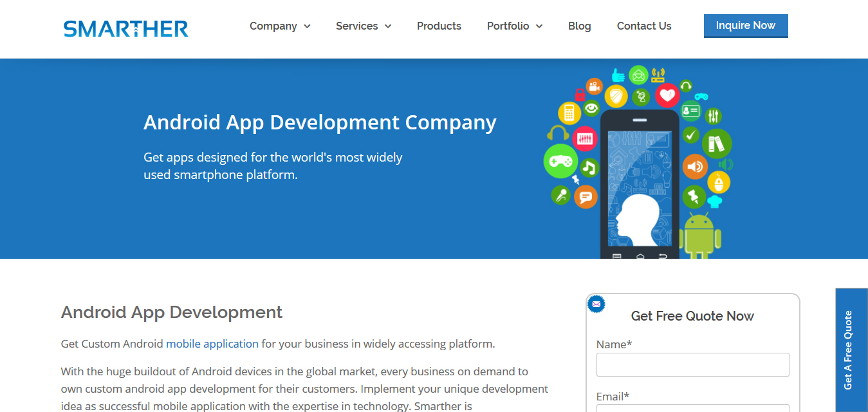The height and width of the screenshot is (412, 868).
Task: Follow the 'mobile application' link
Action: coord(212,344)
